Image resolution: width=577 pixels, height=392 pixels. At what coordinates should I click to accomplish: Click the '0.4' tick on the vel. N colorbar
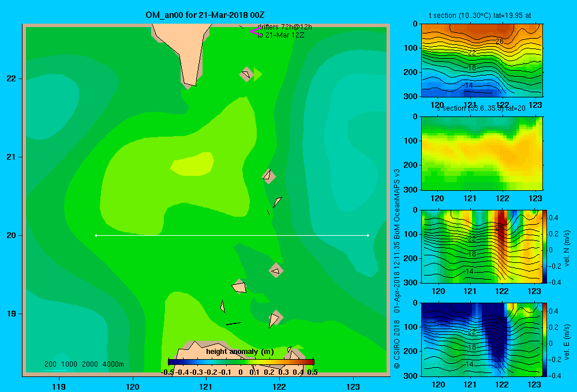[553, 218]
